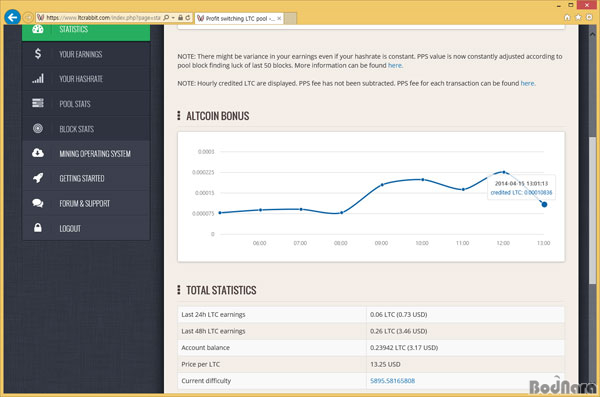600x397 pixels.
Task: Open the current difficulty 5895.58165808 link
Action: point(392,381)
